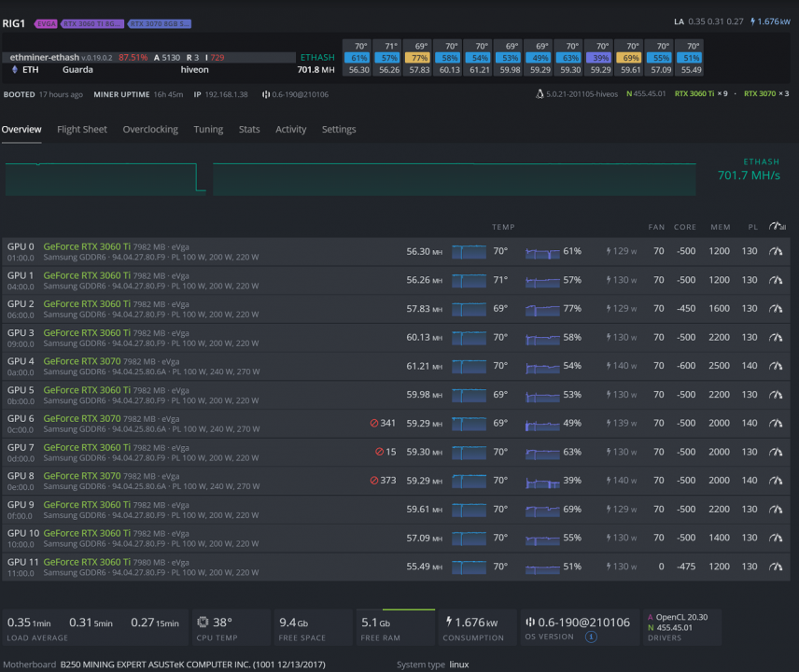
Task: Go to the Tuning tab
Action: point(208,130)
